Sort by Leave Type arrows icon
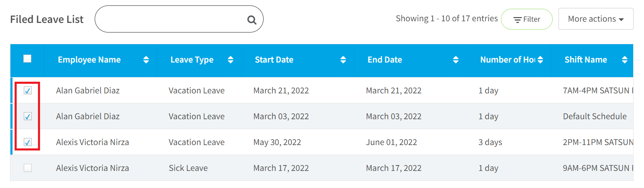 tap(231, 60)
